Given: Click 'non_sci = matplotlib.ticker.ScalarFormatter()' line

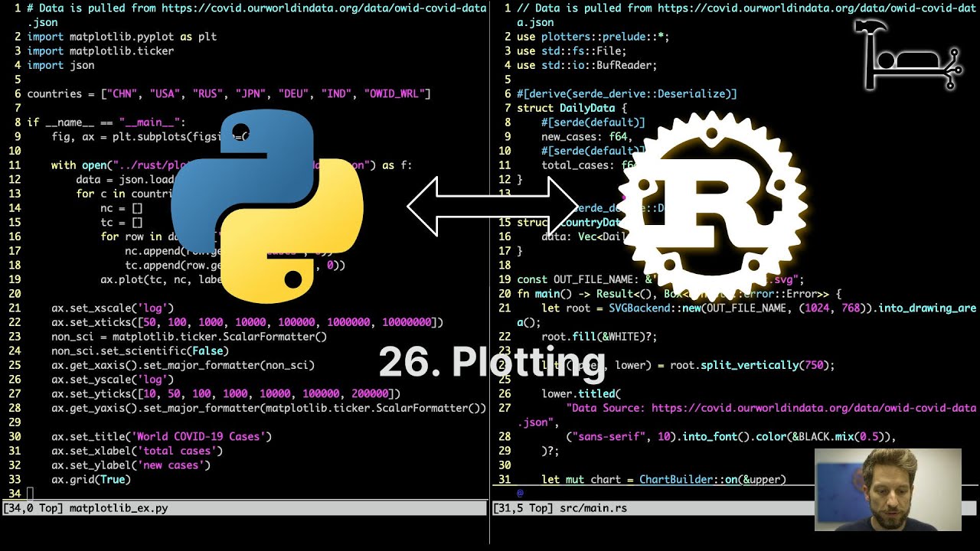Looking at the screenshot, I should coord(189,337).
